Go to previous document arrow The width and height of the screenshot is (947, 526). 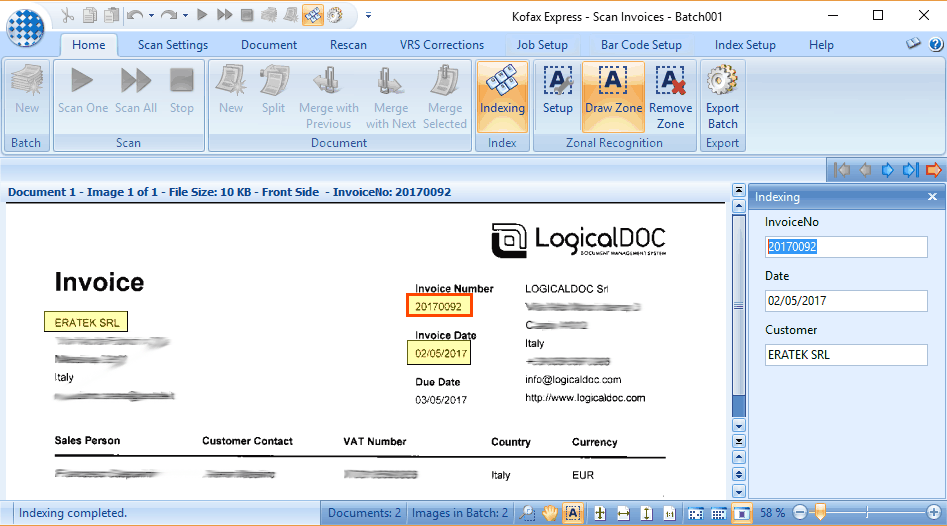[865, 170]
